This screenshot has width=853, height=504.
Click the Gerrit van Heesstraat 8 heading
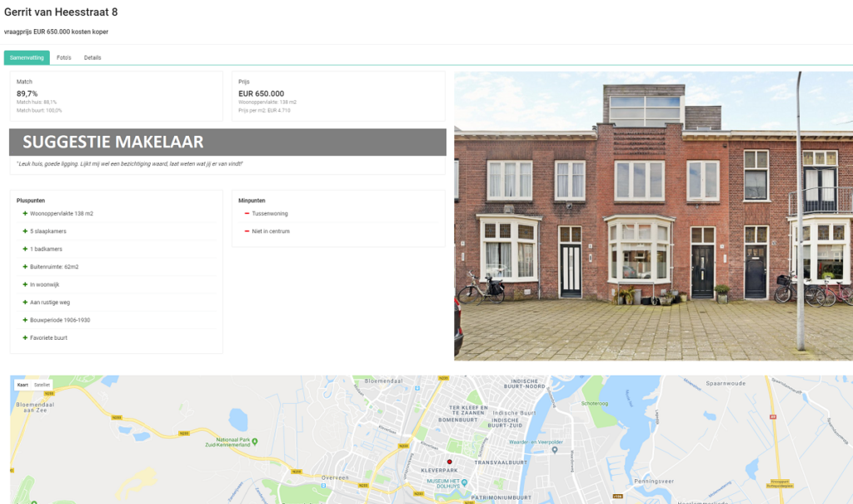61,12
